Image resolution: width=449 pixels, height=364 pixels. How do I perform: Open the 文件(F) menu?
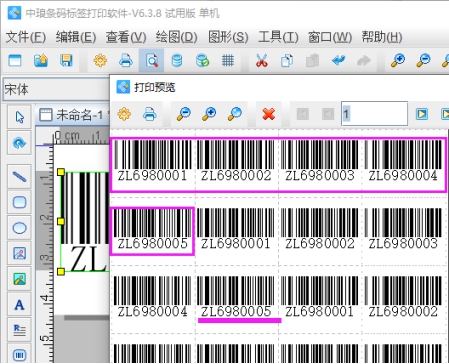(x=26, y=37)
